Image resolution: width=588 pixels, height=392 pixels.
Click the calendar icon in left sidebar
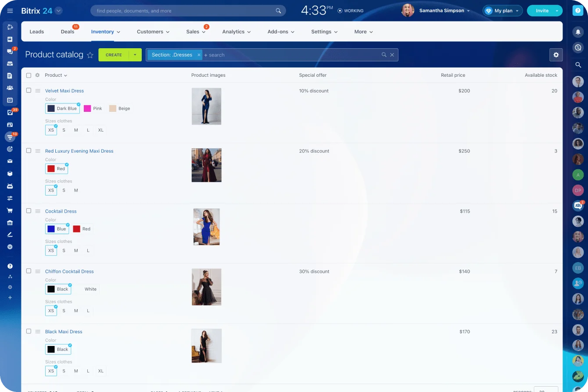pyautogui.click(x=10, y=100)
